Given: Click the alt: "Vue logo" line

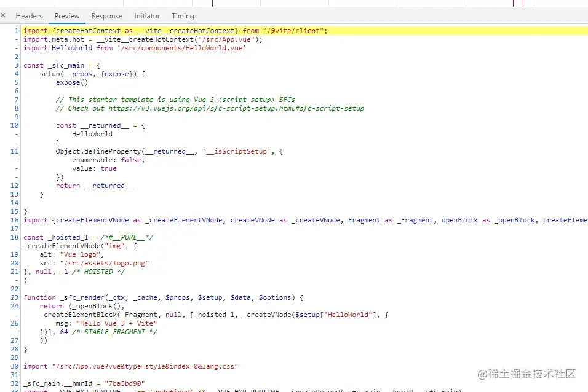Looking at the screenshot, I should tap(72, 255).
